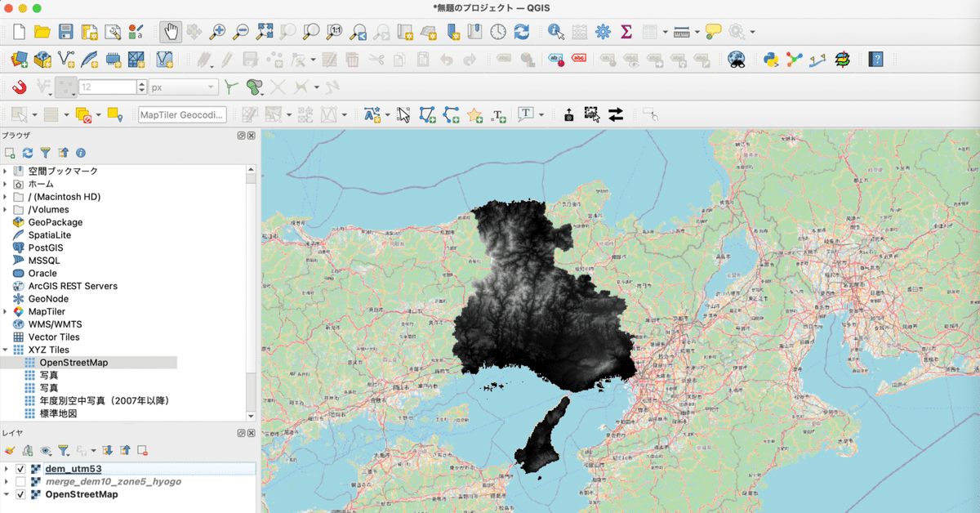
Task: Click the MapTiler Geocoding search field
Action: (x=181, y=114)
